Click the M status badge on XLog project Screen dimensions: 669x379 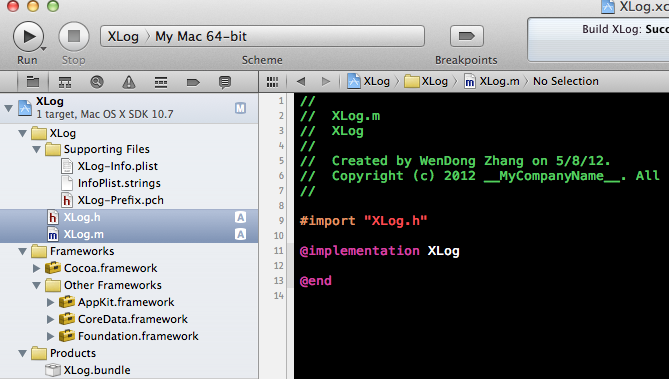pyautogui.click(x=240, y=108)
